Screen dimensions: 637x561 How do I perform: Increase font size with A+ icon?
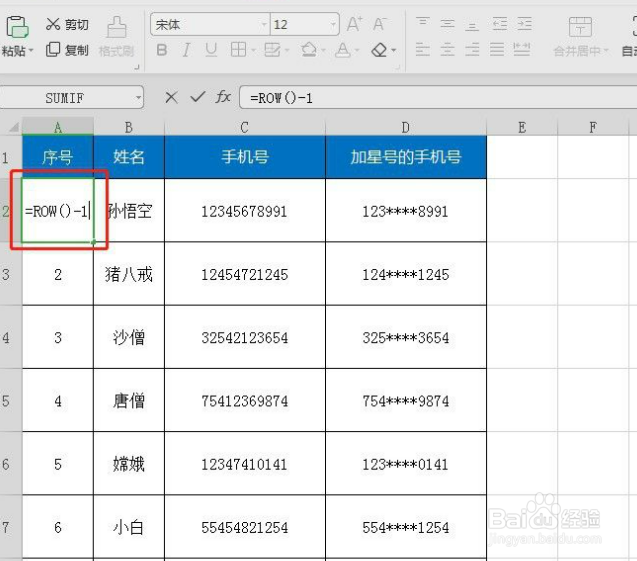(354, 24)
